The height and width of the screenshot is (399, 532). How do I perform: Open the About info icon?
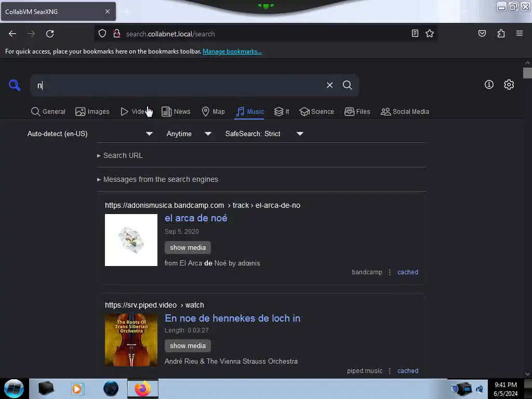coord(489,85)
